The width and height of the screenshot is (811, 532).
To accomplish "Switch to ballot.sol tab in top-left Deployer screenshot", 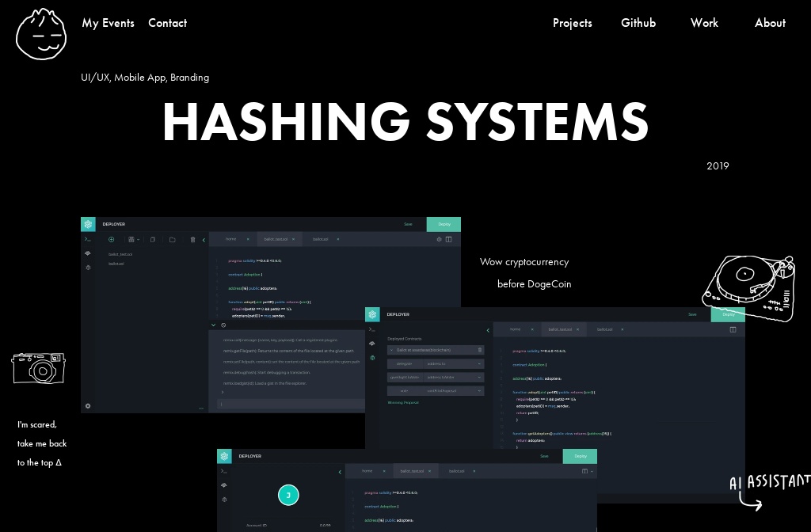I will [320, 239].
